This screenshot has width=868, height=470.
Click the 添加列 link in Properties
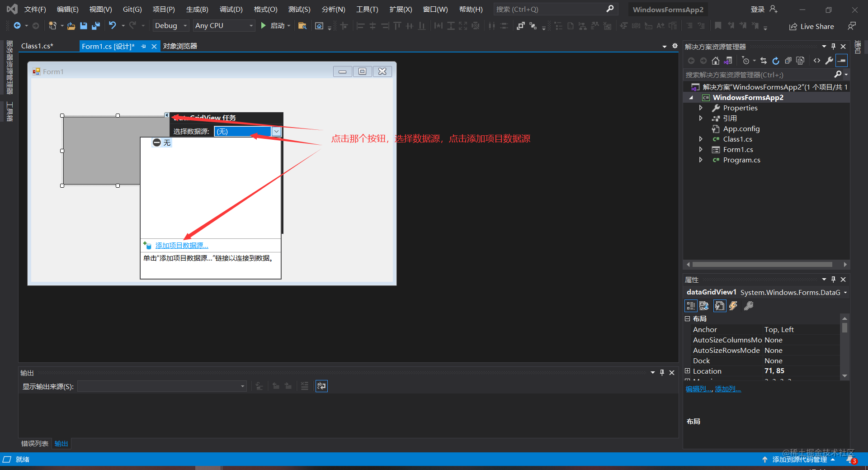click(728, 389)
